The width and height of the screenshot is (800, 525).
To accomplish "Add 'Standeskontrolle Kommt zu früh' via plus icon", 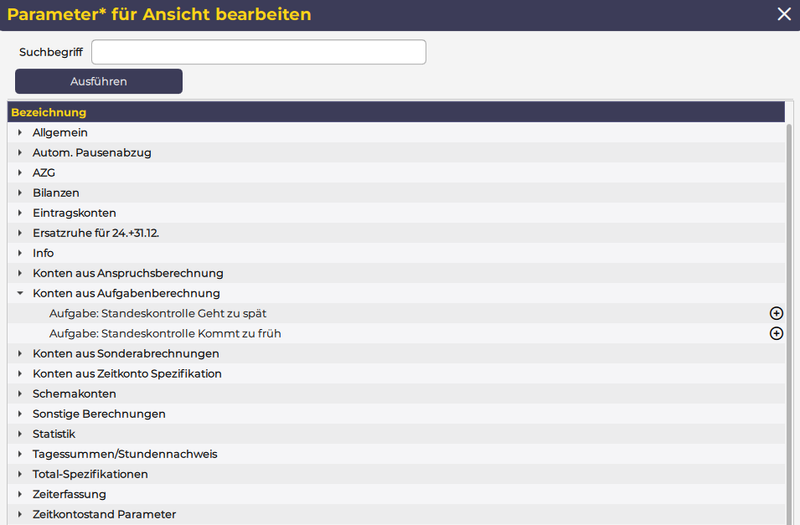I will point(776,333).
